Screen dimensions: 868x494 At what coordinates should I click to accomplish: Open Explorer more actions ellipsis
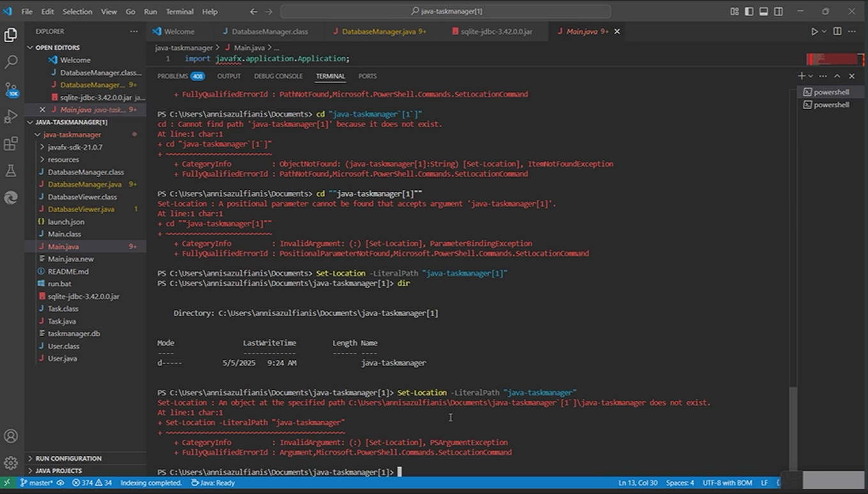(x=133, y=31)
